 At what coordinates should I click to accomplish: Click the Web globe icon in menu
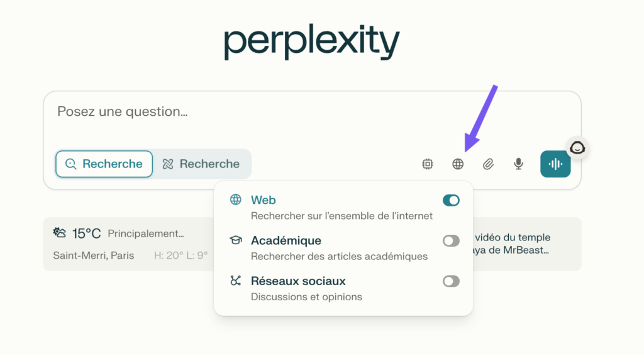click(x=236, y=200)
